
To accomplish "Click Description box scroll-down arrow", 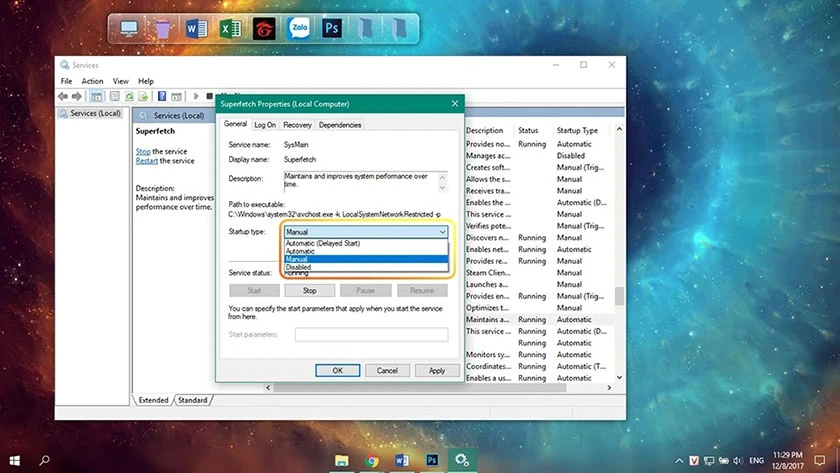I will (442, 187).
